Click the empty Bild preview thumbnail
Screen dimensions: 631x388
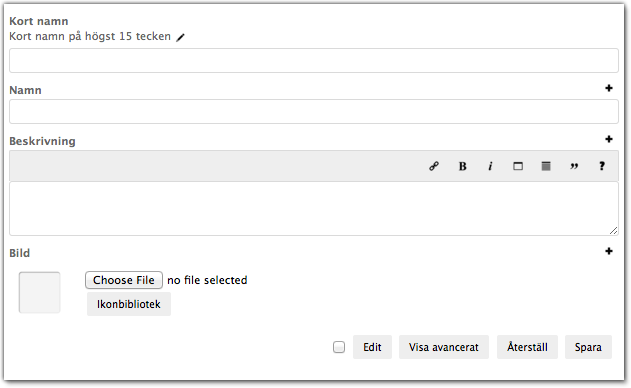click(x=39, y=292)
